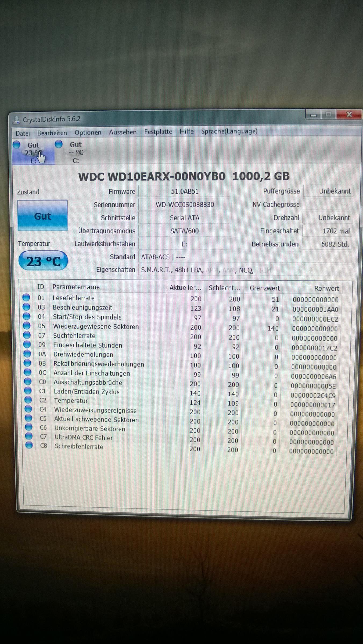Click the status orb of Aktuell schwebende Sektoren

pos(28,418)
